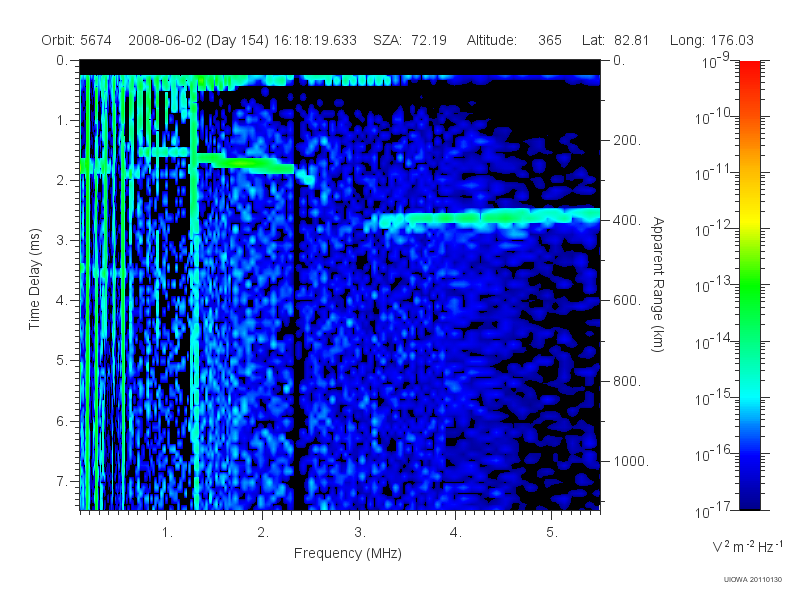800x600 pixels.
Task: Click the UIOWA 20110130 credit text
Action: point(753,579)
